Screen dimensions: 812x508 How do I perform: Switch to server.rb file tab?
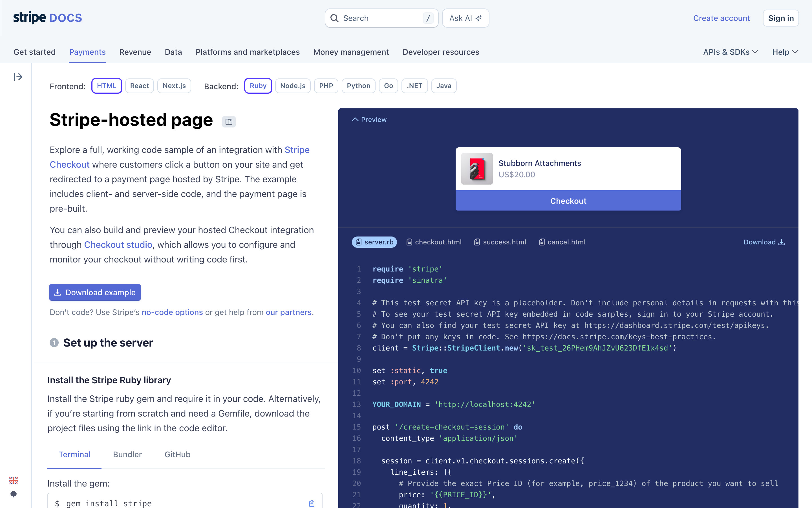(374, 242)
